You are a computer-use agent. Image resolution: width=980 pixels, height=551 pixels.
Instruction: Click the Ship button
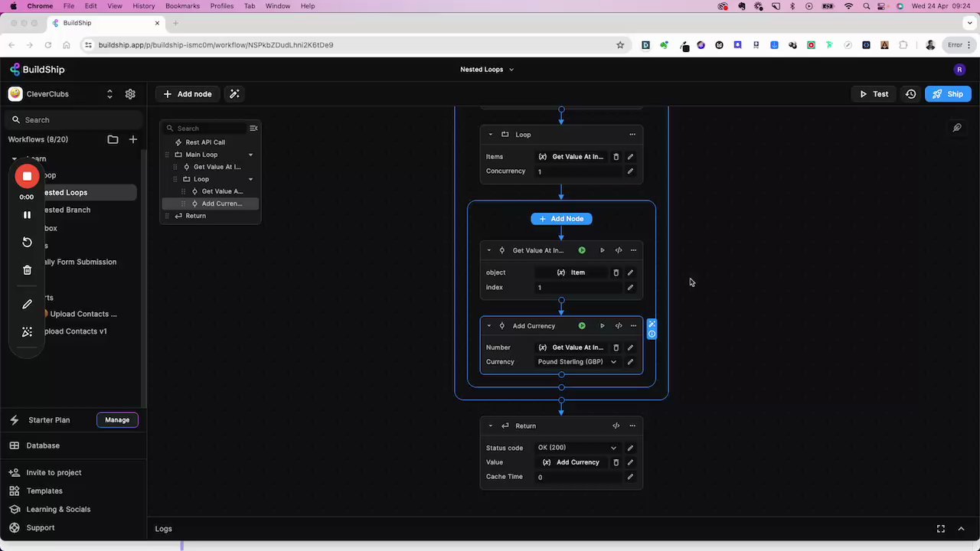click(948, 93)
